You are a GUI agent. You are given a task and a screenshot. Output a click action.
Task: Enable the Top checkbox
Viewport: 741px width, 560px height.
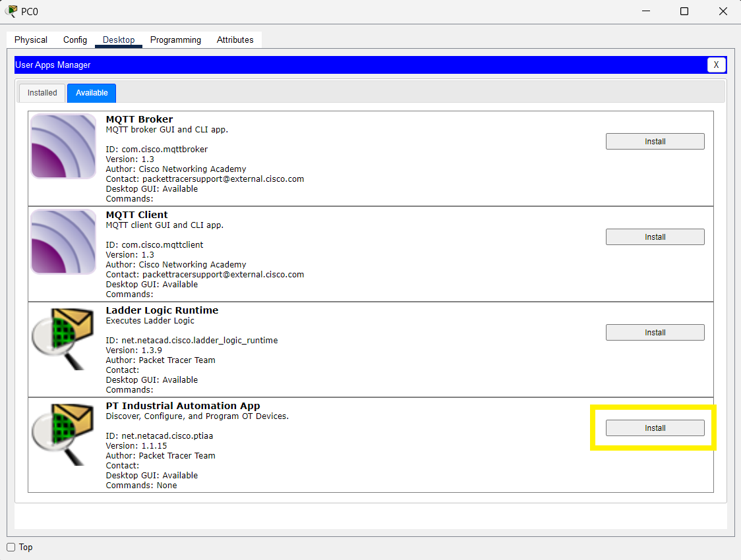pos(11,547)
